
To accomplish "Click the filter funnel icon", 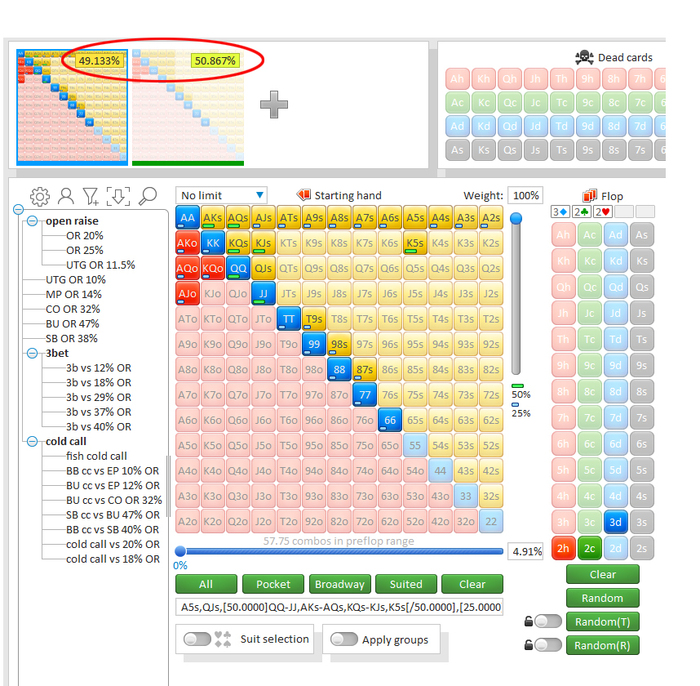I will pyautogui.click(x=91, y=196).
